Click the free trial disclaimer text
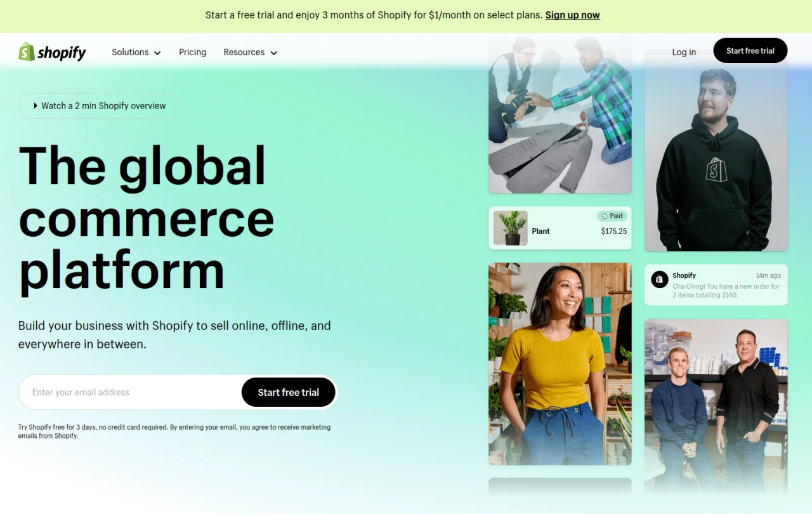 tap(174, 432)
